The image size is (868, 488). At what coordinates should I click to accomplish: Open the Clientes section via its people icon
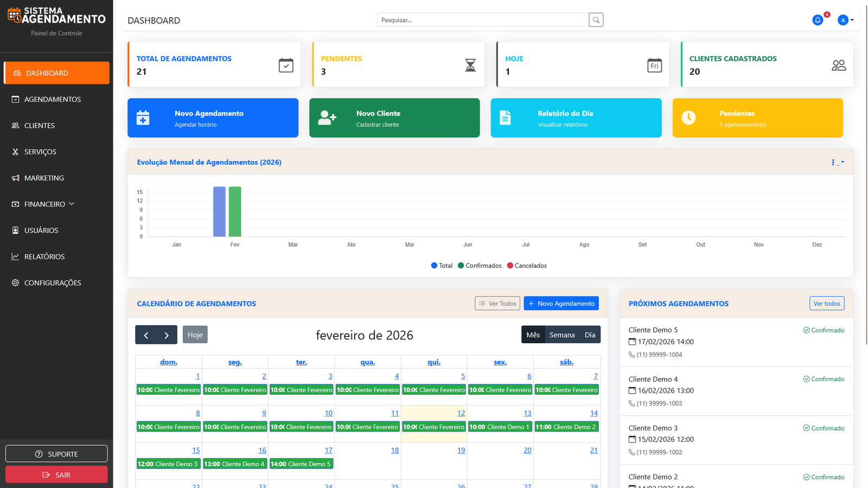point(15,125)
